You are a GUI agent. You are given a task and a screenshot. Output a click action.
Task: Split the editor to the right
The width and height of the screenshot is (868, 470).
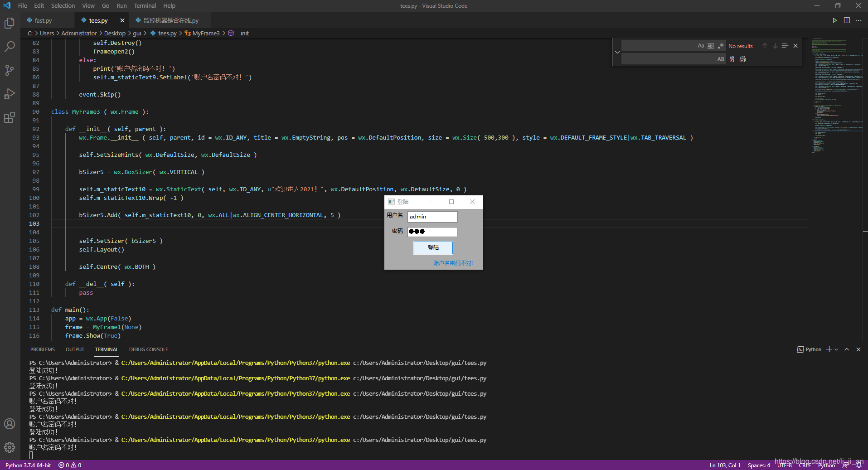[x=847, y=20]
